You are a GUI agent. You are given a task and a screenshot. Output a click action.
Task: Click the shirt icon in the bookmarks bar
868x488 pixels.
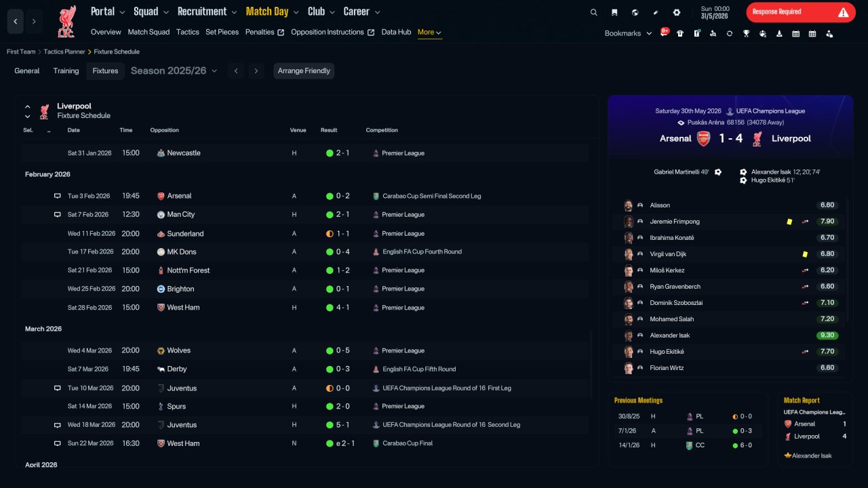point(680,33)
